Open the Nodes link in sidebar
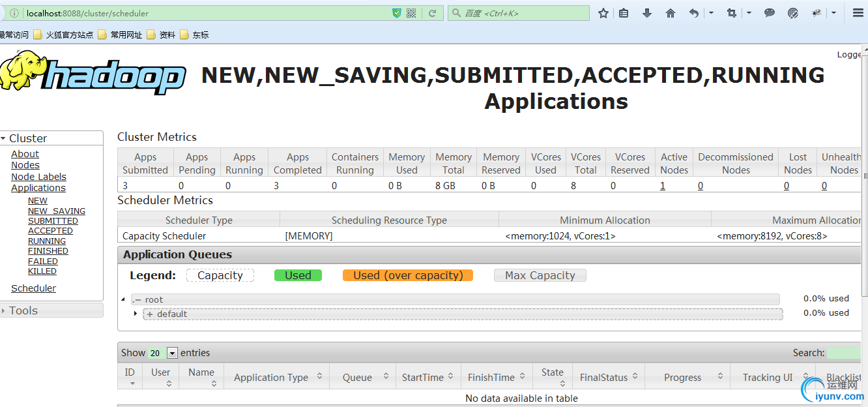 (x=25, y=165)
